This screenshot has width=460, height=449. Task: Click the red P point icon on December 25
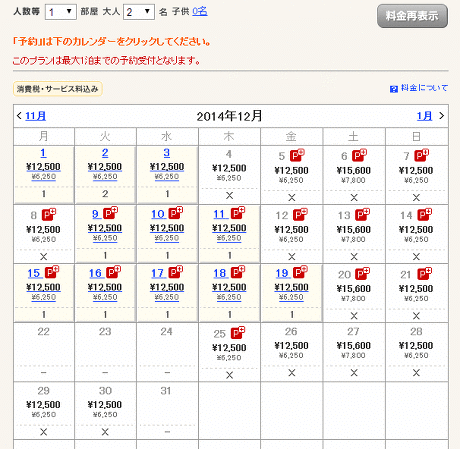click(x=238, y=332)
